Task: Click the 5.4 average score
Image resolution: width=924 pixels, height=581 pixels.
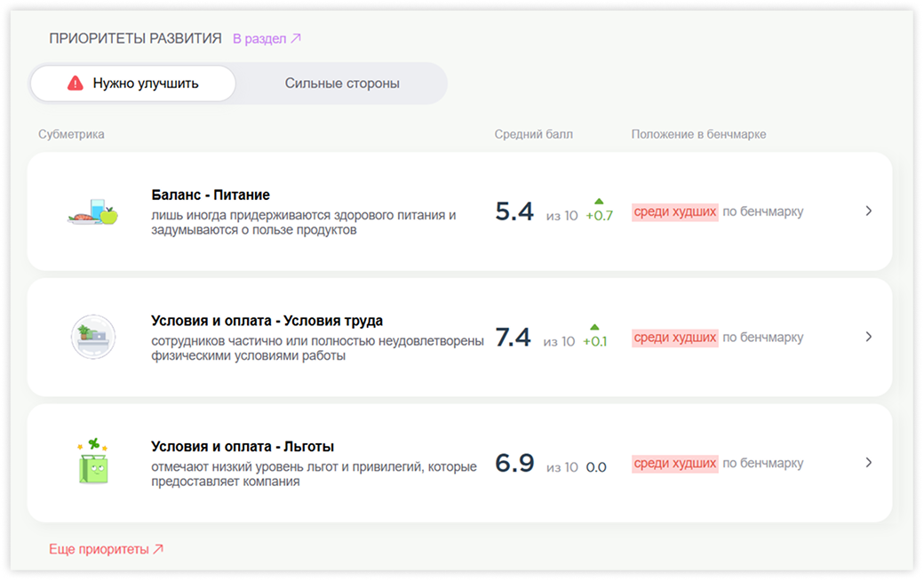Action: (514, 211)
